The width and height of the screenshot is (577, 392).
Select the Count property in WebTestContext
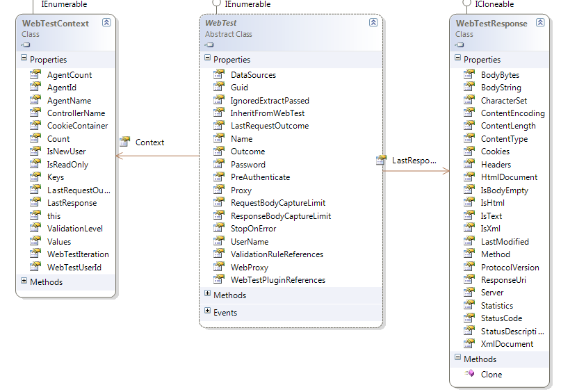(58, 139)
